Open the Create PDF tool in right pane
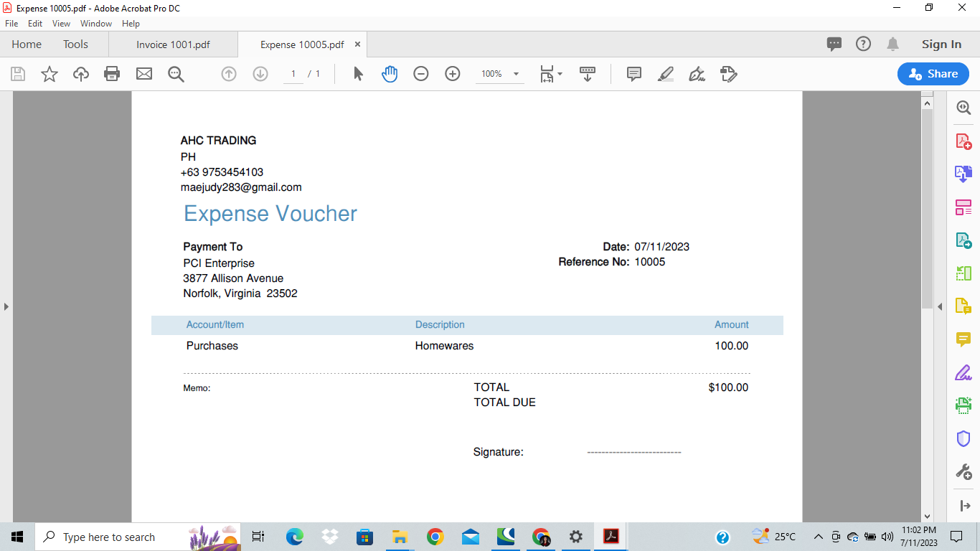This screenshot has width=980, height=551. (x=963, y=141)
